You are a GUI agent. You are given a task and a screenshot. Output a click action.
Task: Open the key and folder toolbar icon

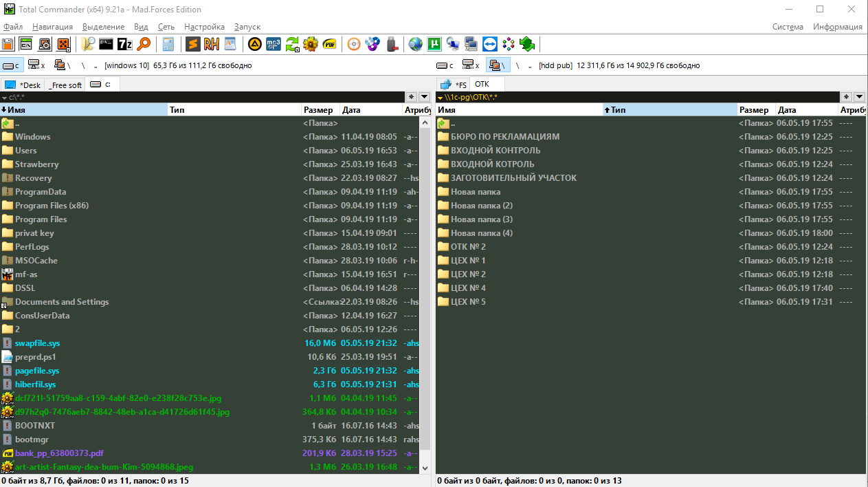tap(87, 45)
